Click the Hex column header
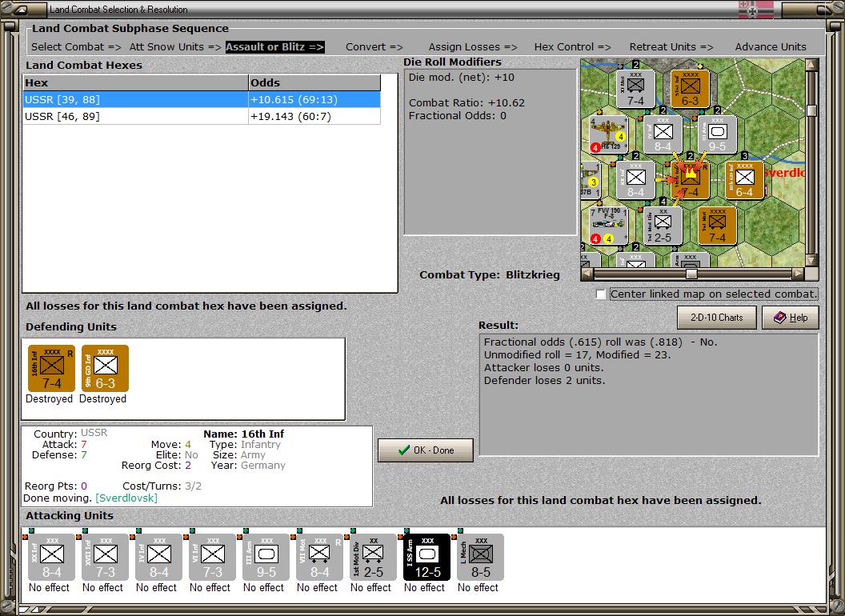 coord(136,82)
